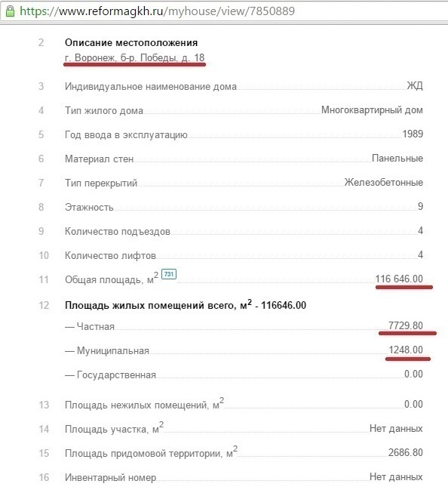Select the URL address bar text

point(157,11)
